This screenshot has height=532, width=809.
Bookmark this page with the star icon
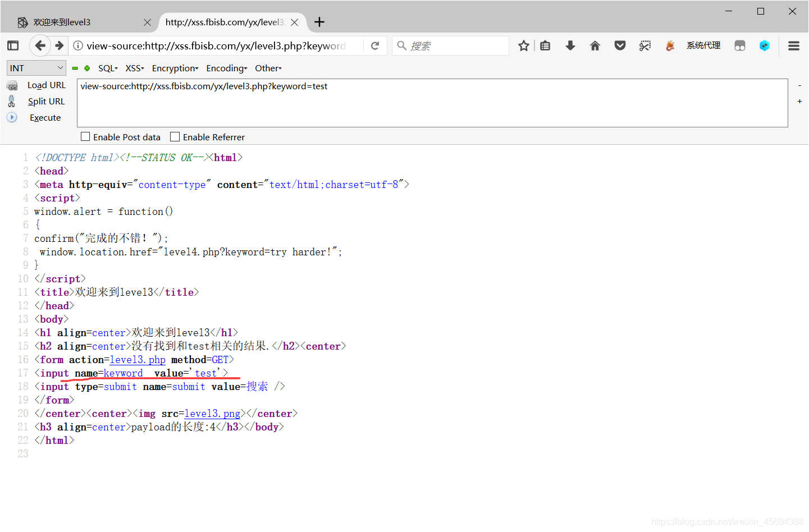pos(524,45)
